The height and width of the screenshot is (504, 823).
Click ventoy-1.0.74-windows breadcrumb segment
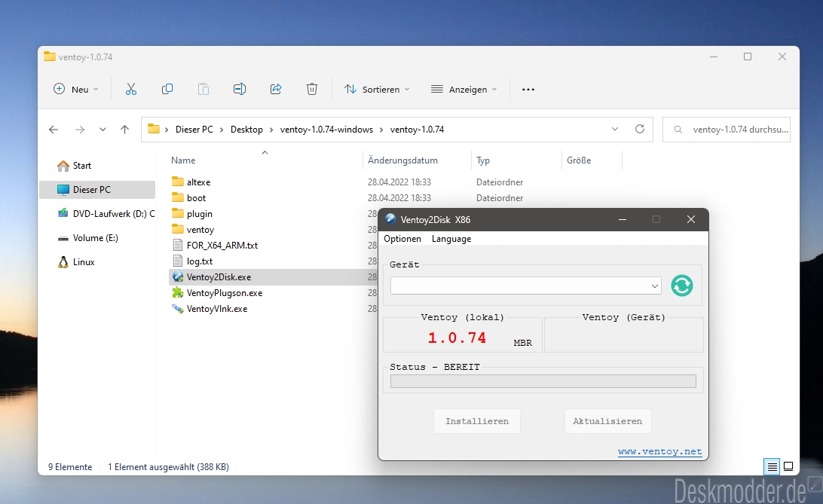(326, 130)
